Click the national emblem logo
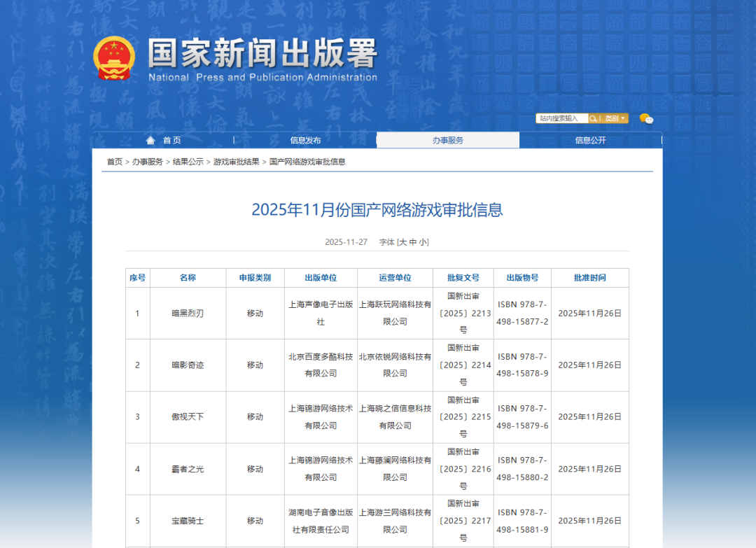This screenshot has width=756, height=548. pyautogui.click(x=114, y=58)
